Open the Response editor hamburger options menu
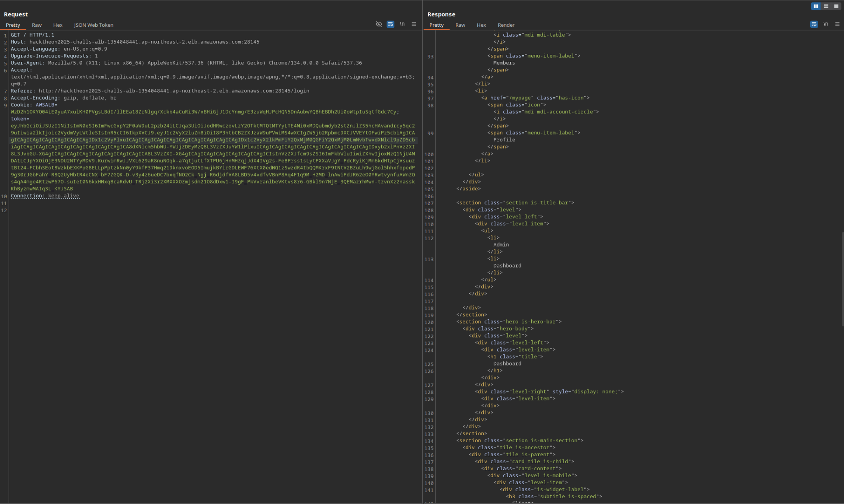This screenshot has height=504, width=844. coord(838,24)
